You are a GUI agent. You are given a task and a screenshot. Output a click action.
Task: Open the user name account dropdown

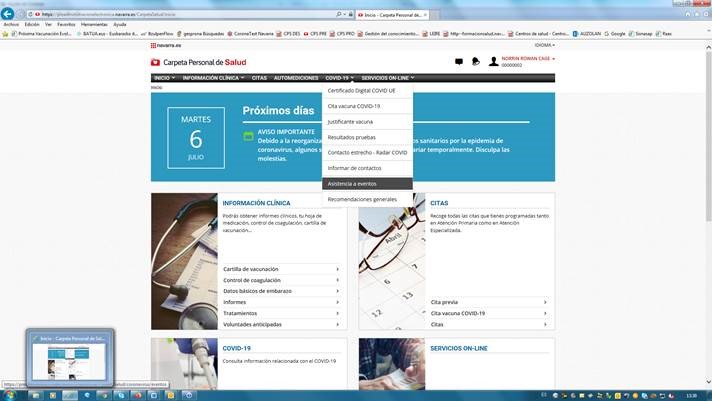coord(528,59)
